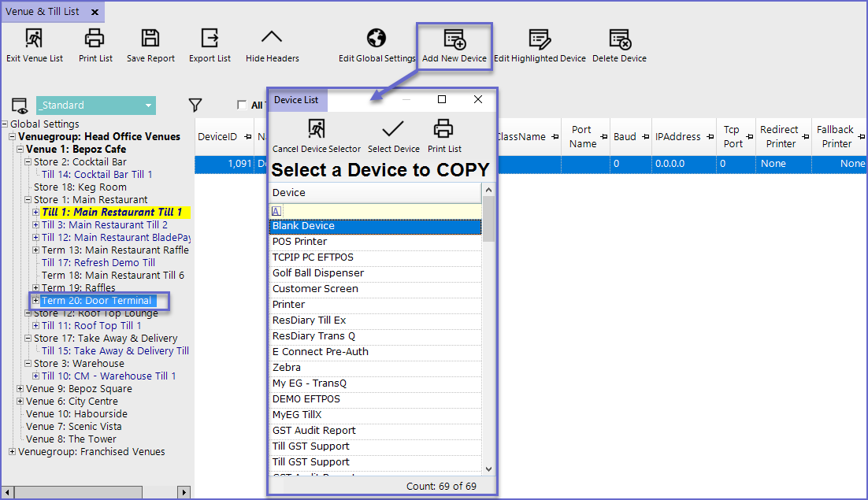Select POS Printer in device list
Screen dimensions: 868x500
(299, 242)
